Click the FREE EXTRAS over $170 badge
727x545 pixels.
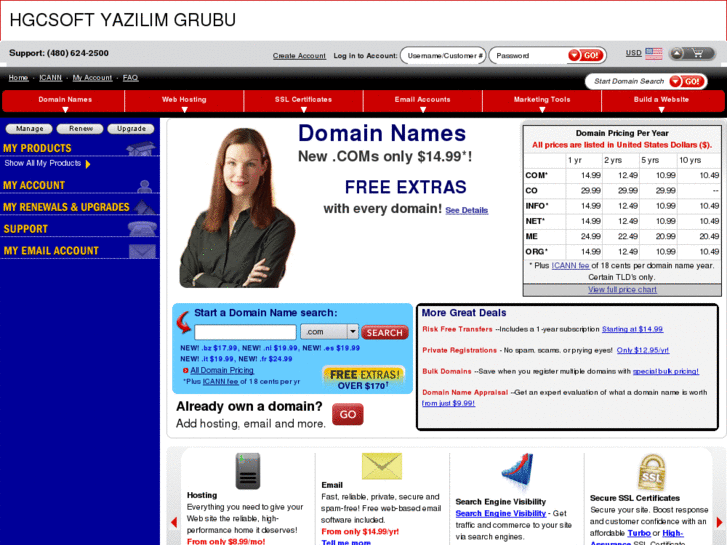pos(364,378)
